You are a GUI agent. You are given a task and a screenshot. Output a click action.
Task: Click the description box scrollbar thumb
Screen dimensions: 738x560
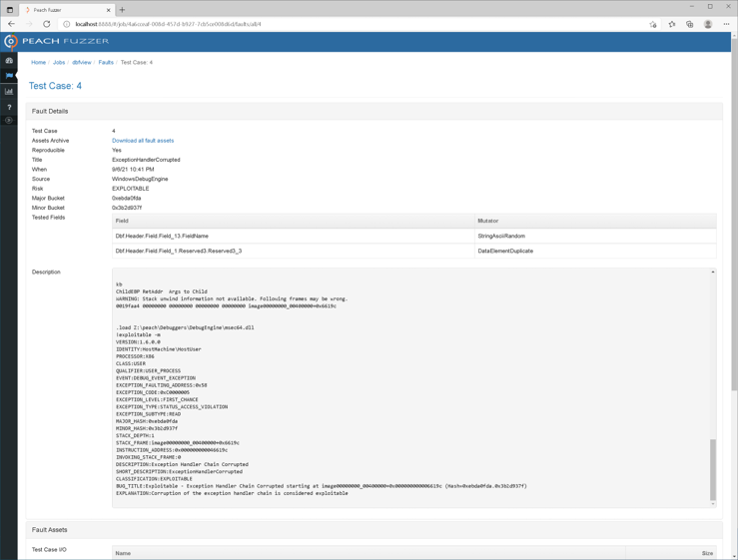pyautogui.click(x=713, y=469)
